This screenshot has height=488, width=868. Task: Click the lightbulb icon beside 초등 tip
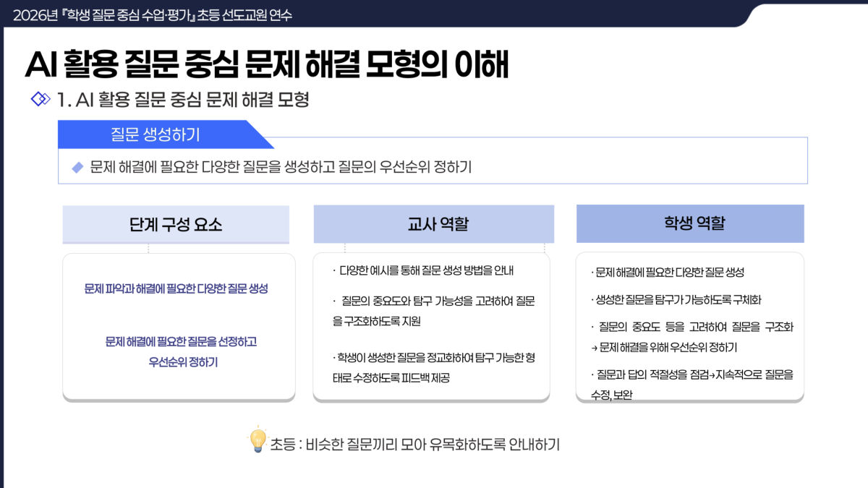[x=258, y=440]
